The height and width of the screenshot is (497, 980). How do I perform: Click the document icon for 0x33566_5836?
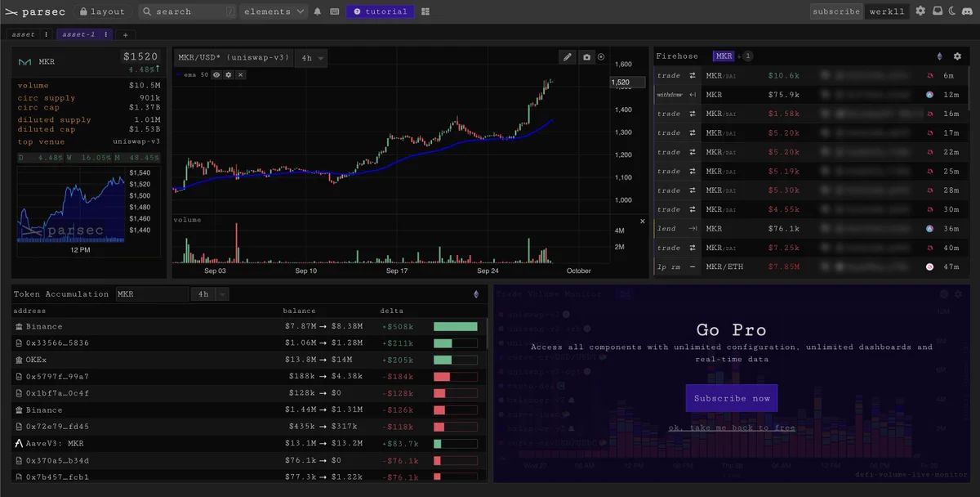point(19,343)
